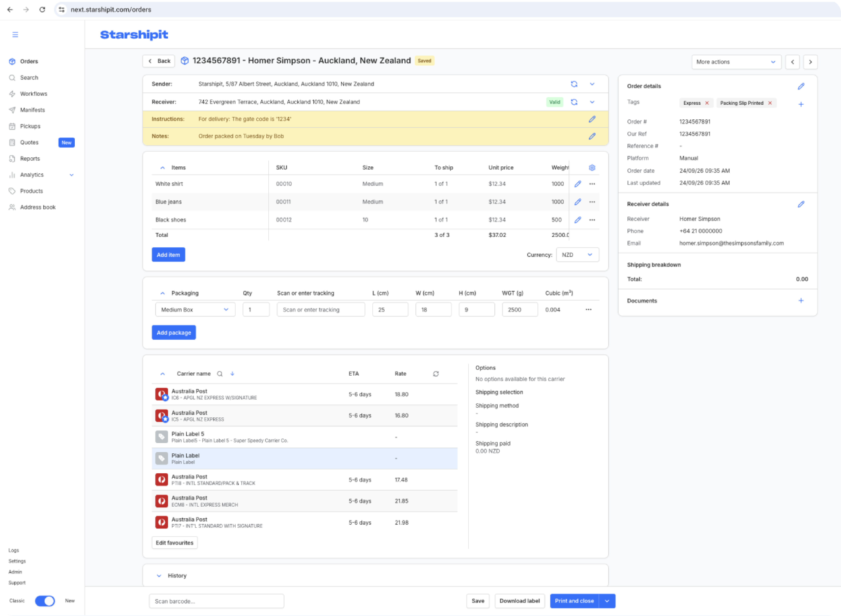The image size is (841, 616).
Task: Click Download label button
Action: point(519,601)
